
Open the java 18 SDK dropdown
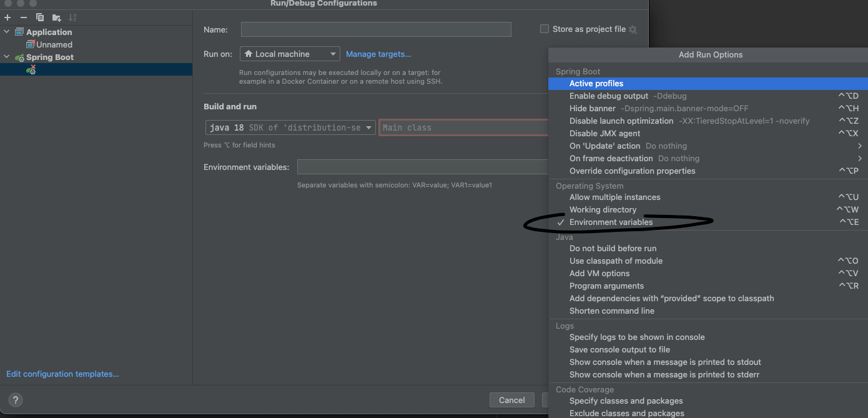[x=289, y=127]
